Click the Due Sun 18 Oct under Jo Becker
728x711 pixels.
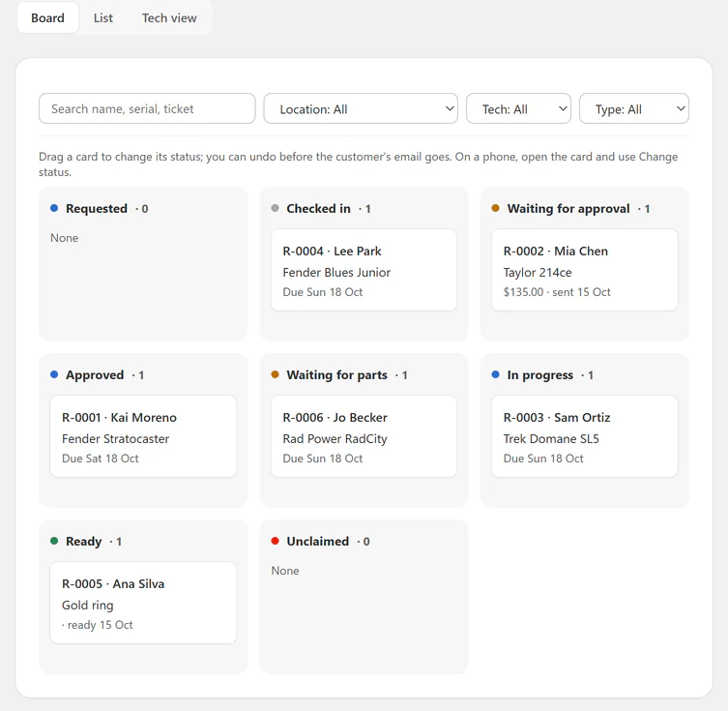point(323,459)
